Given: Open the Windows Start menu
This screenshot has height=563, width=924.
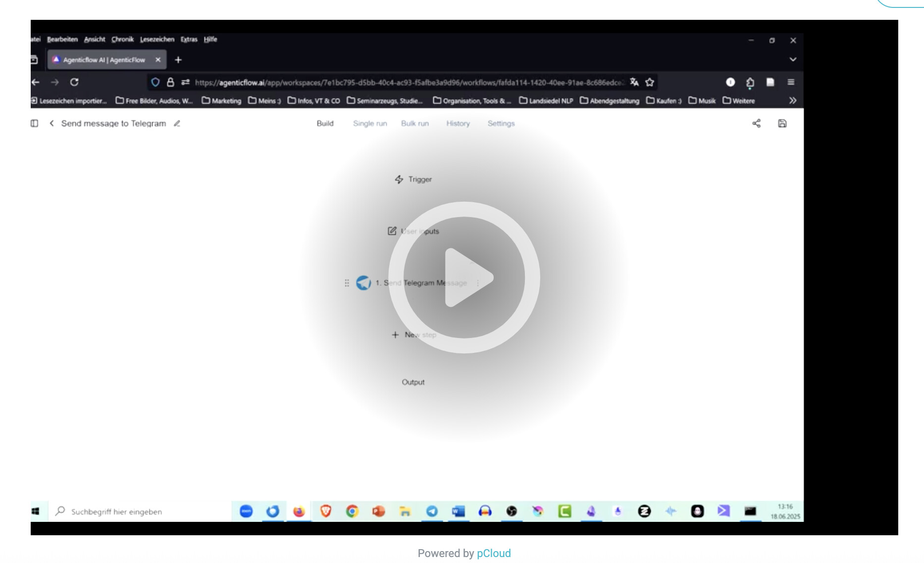Looking at the screenshot, I should (x=36, y=511).
